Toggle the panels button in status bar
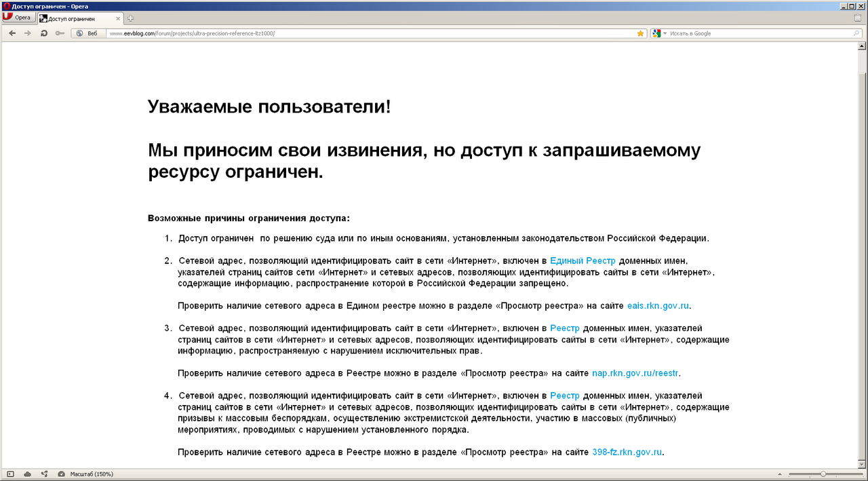 (x=10, y=474)
